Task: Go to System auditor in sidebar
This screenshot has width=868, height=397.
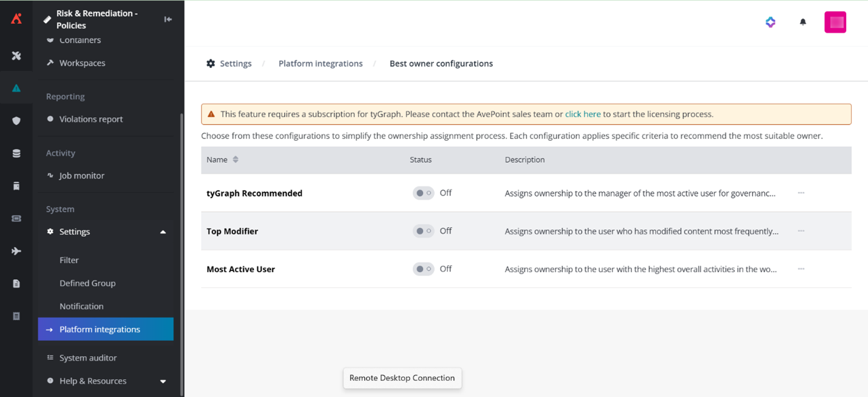Action: click(x=88, y=358)
